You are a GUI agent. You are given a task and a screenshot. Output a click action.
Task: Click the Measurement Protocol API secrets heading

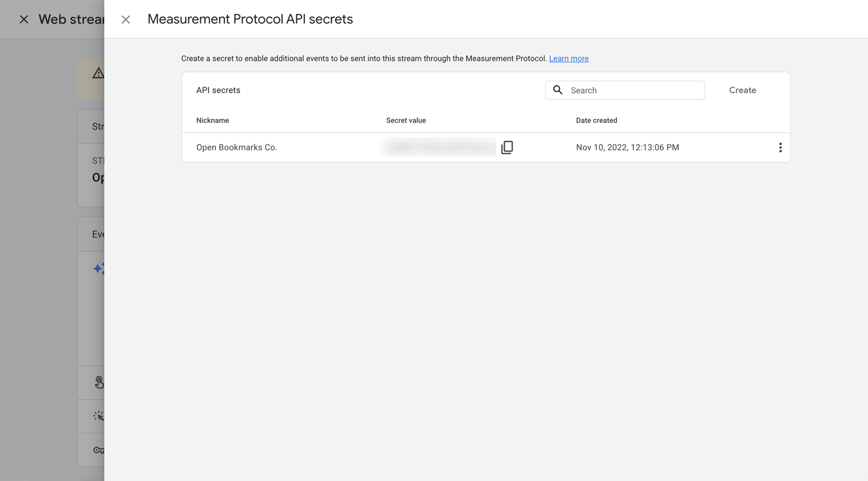(x=250, y=19)
